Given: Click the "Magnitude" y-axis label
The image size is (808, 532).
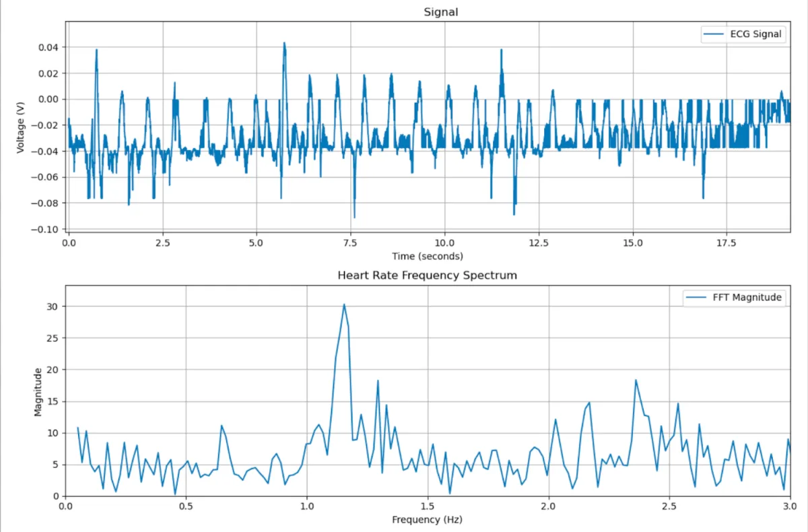Looking at the screenshot, I should click(x=38, y=391).
